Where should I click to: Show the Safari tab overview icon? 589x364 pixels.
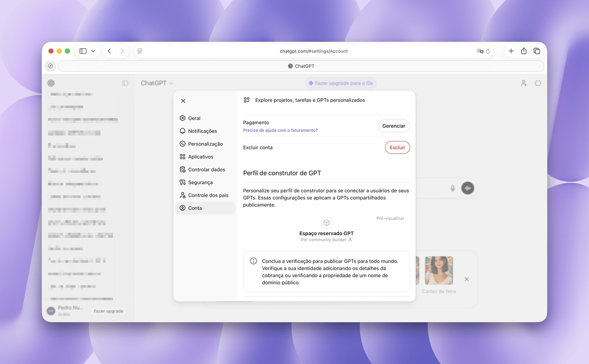point(537,51)
